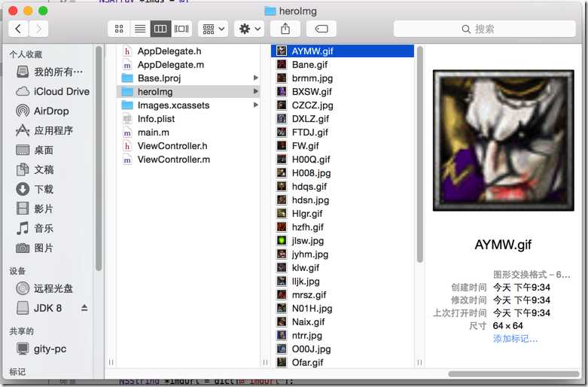Select AYMW.gif in the file list
Screen dimensions: 588x387
pyautogui.click(x=343, y=51)
